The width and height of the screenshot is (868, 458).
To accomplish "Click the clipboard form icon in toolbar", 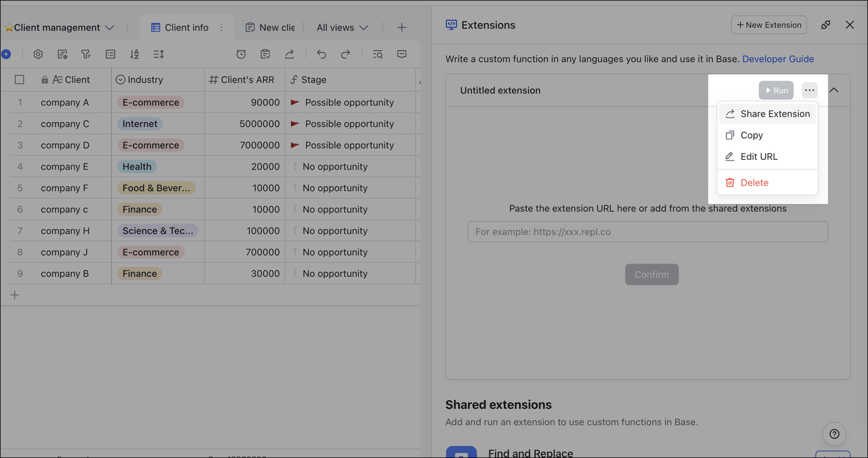I will coord(265,54).
